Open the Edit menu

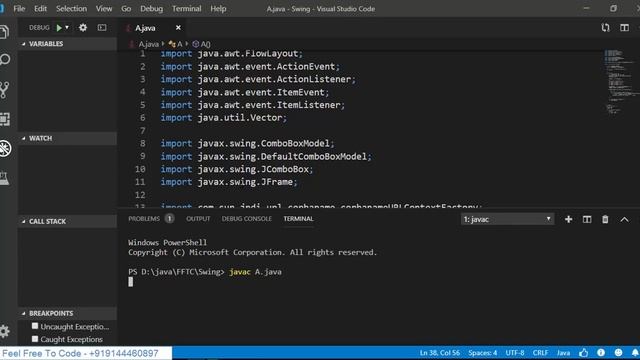40,9
